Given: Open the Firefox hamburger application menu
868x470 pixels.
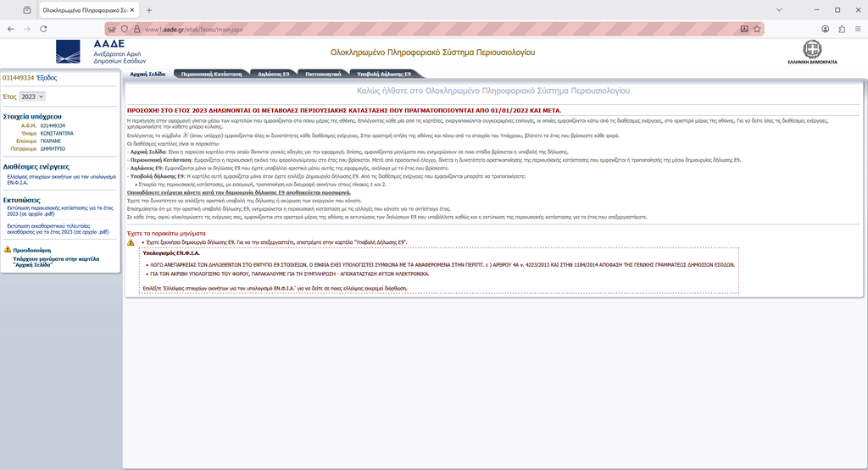Looking at the screenshot, I should click(858, 29).
